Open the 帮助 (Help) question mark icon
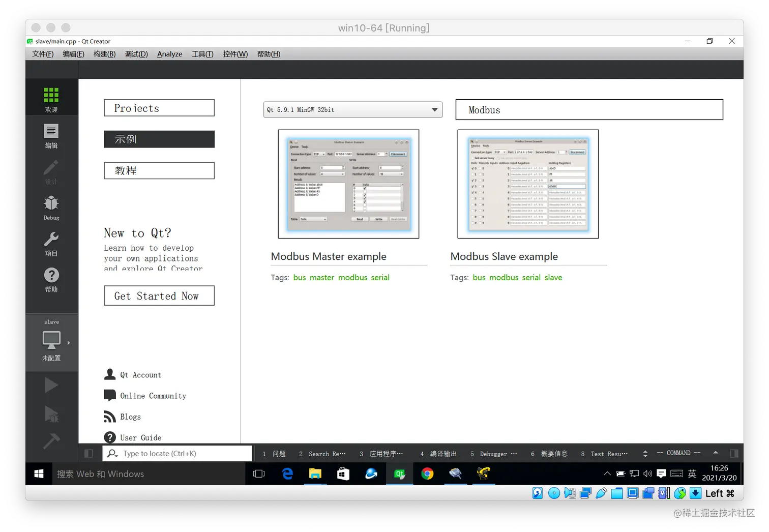This screenshot has width=769, height=532. pyautogui.click(x=51, y=275)
